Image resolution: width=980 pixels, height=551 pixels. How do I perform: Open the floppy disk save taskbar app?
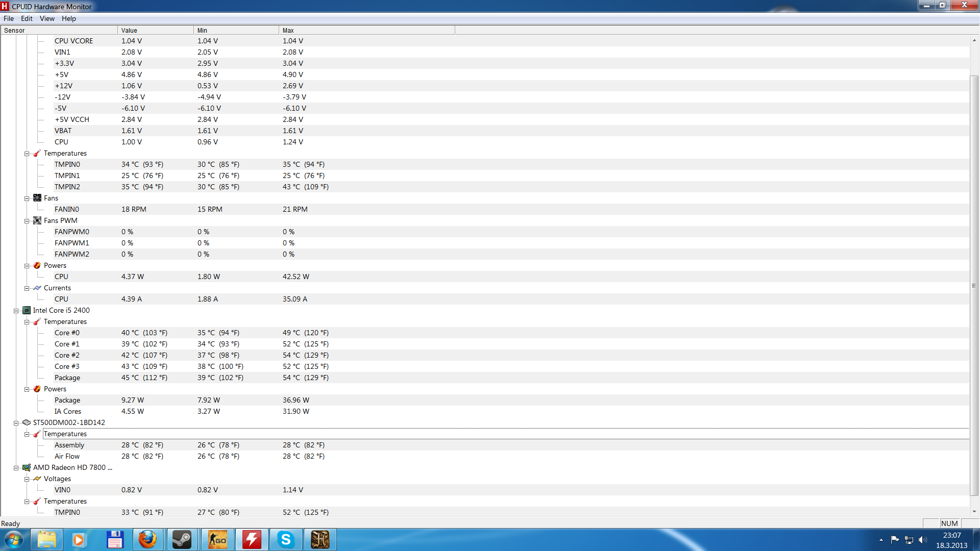tap(115, 540)
